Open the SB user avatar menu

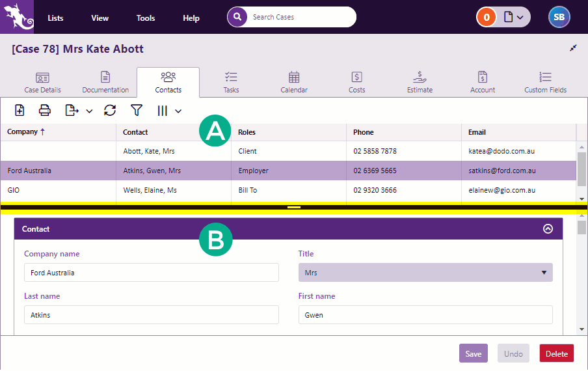(559, 18)
